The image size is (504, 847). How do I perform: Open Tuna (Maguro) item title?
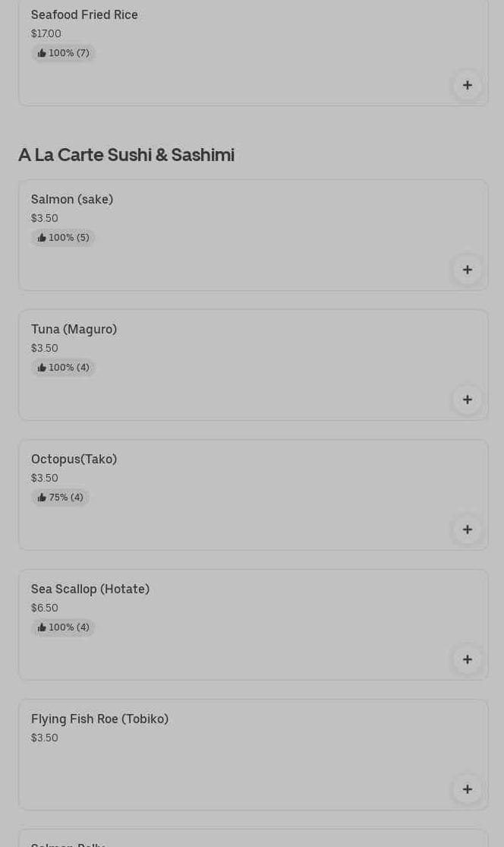(x=74, y=329)
